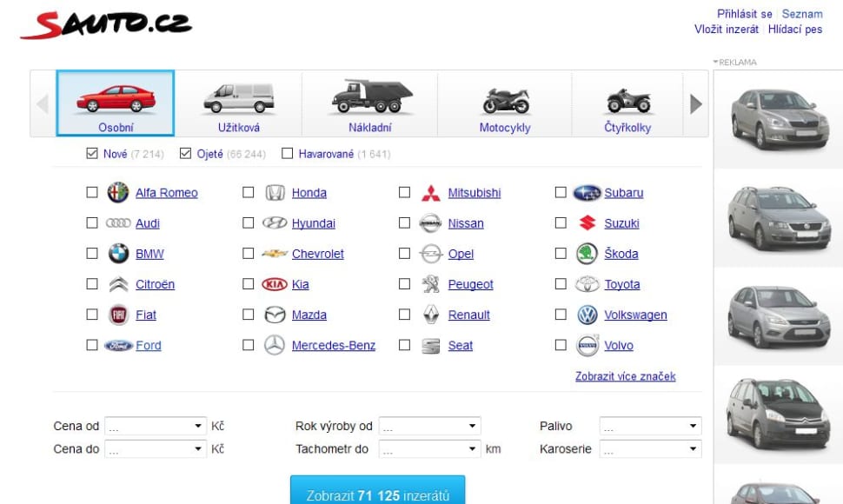Open the Ford brand link
The image size is (843, 504).
(149, 346)
